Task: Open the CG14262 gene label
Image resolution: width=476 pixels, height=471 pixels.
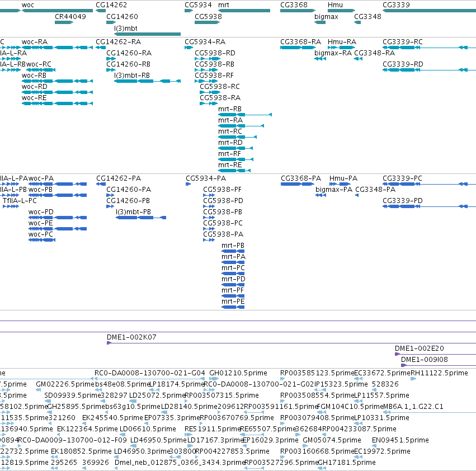Action: click(x=111, y=5)
